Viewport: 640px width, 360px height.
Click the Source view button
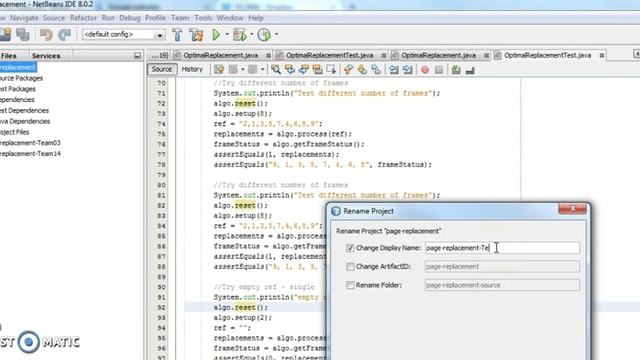click(162, 69)
